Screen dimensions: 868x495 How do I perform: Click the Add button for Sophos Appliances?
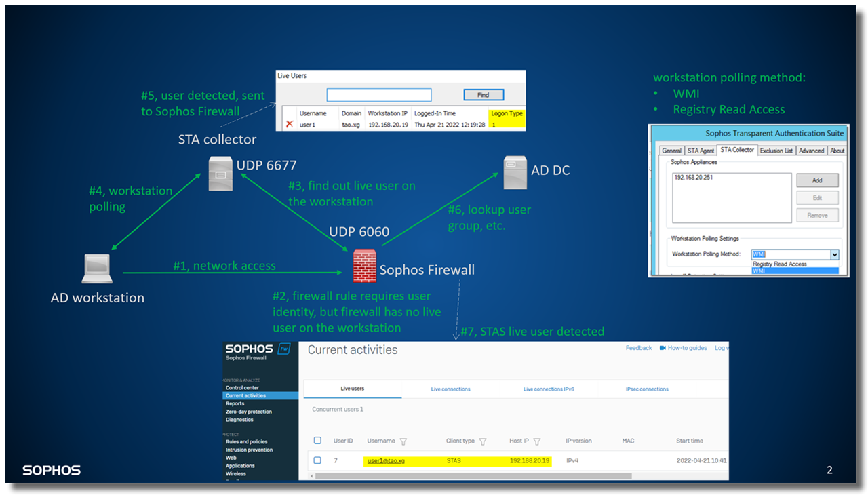[x=817, y=180]
